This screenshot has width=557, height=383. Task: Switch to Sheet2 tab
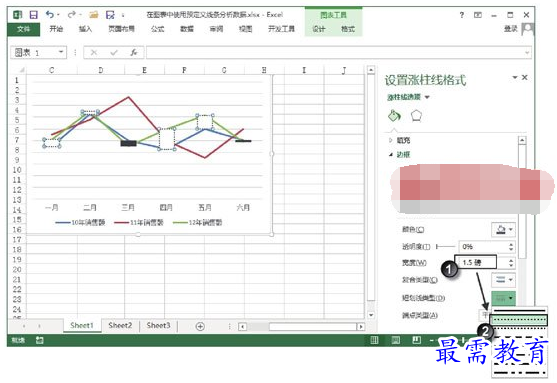[120, 325]
